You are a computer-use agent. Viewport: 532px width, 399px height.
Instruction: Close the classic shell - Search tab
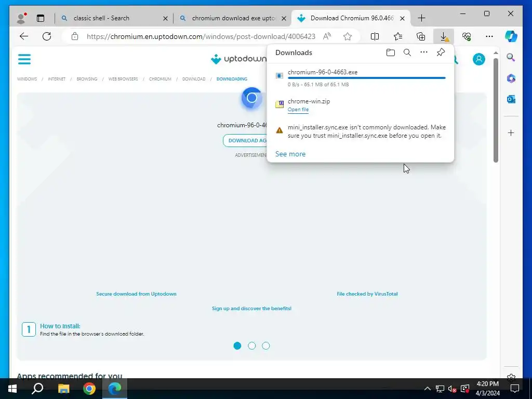tap(165, 18)
